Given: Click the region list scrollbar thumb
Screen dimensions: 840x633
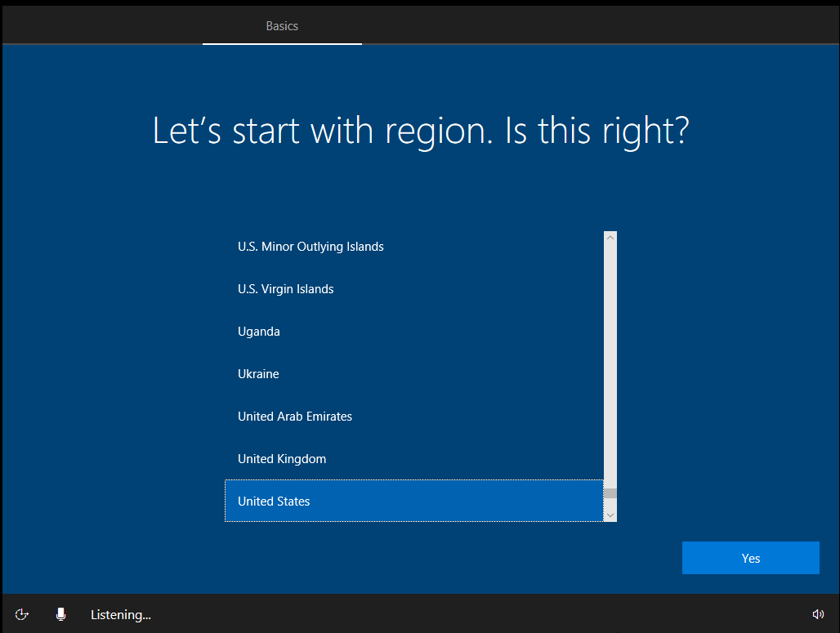Looking at the screenshot, I should click(x=610, y=493).
